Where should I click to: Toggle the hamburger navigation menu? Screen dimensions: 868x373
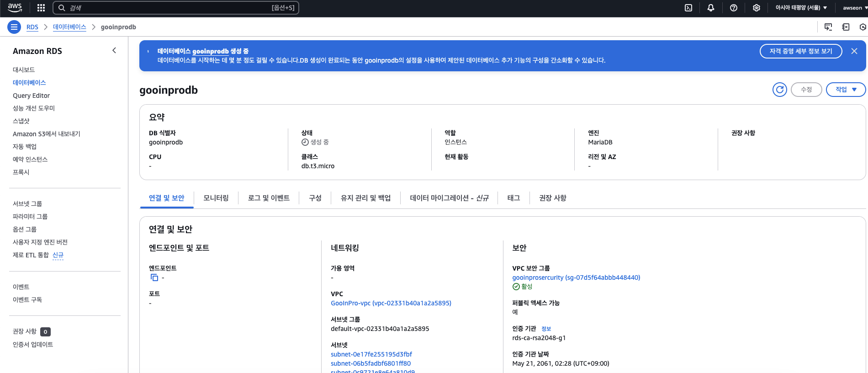tap(14, 27)
